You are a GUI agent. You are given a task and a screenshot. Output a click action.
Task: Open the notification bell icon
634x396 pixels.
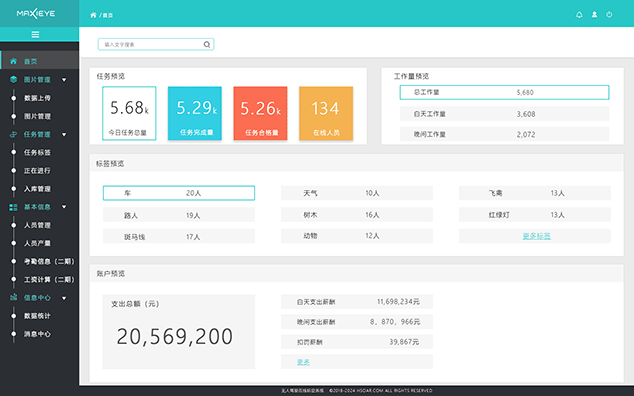point(579,15)
